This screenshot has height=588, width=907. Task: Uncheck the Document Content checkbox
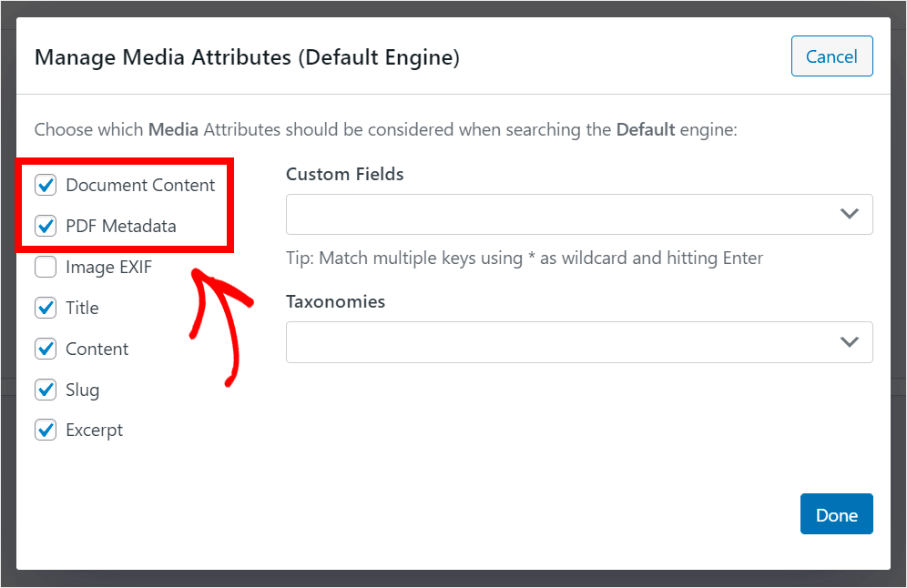click(46, 185)
